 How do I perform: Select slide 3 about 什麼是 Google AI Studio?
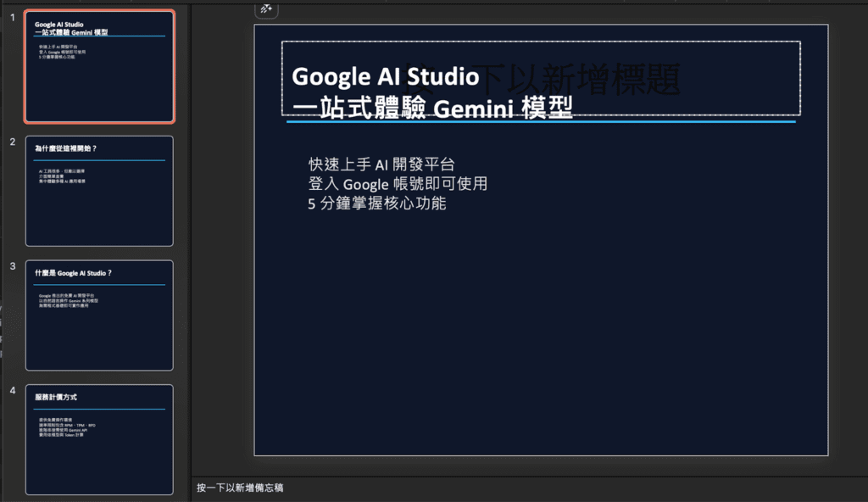99,315
